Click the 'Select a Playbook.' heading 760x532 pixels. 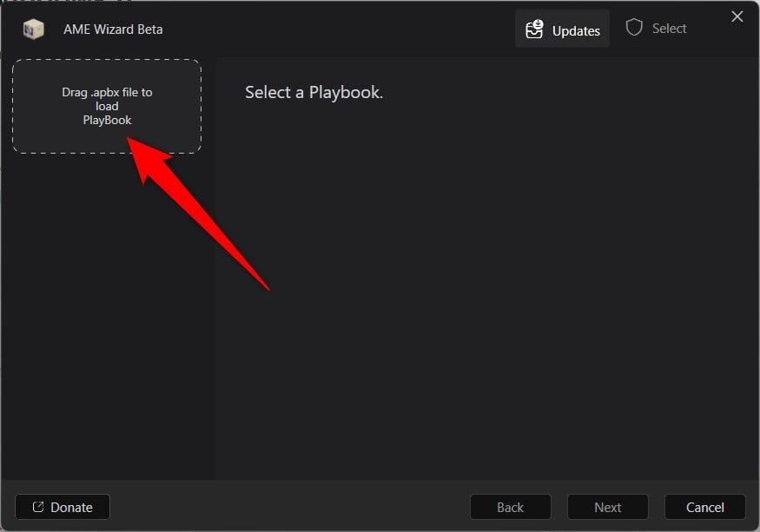tap(314, 93)
